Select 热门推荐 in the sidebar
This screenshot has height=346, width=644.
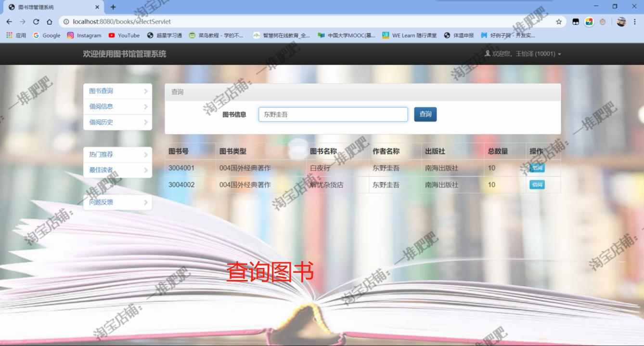tap(117, 155)
